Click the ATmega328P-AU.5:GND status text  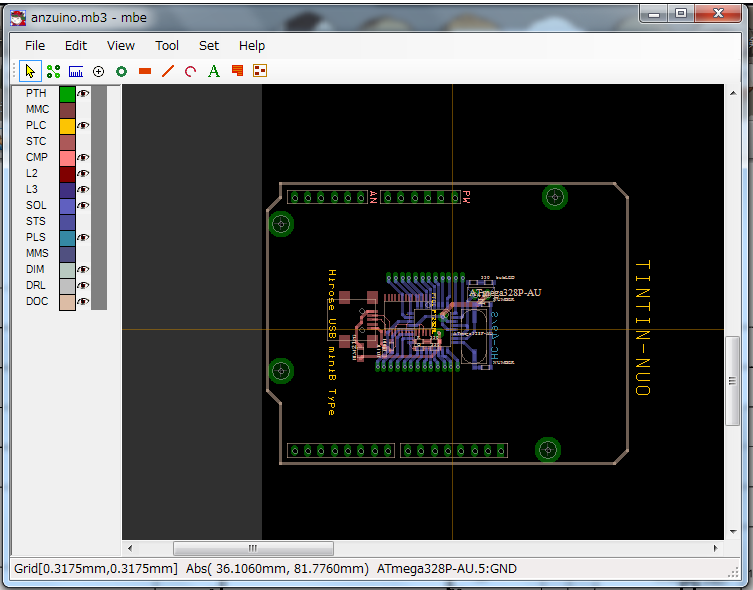point(447,569)
